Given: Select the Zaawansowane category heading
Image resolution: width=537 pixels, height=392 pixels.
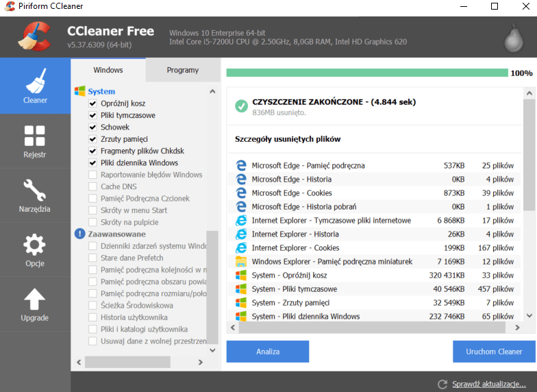Looking at the screenshot, I should coord(116,234).
